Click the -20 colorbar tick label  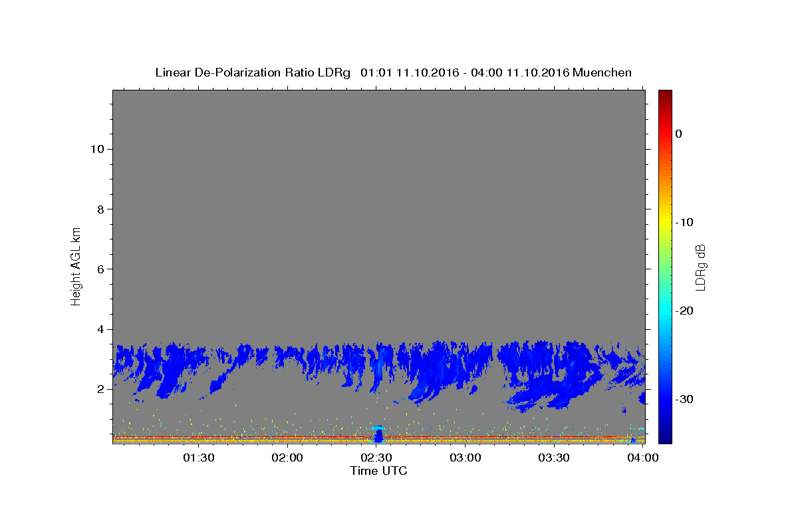[x=685, y=311]
